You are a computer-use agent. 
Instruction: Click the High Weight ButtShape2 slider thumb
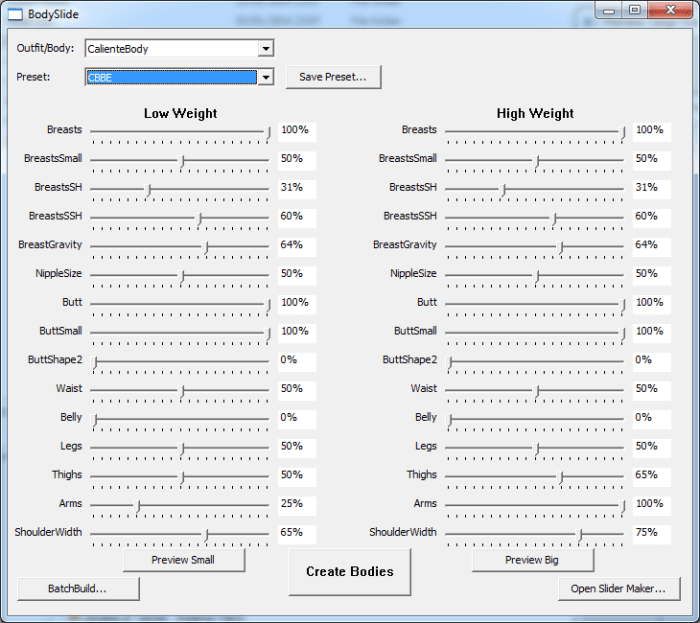[x=450, y=362]
